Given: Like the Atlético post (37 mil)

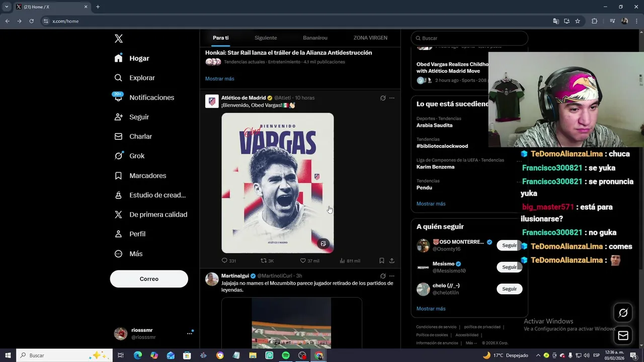Looking at the screenshot, I should coord(309,260).
